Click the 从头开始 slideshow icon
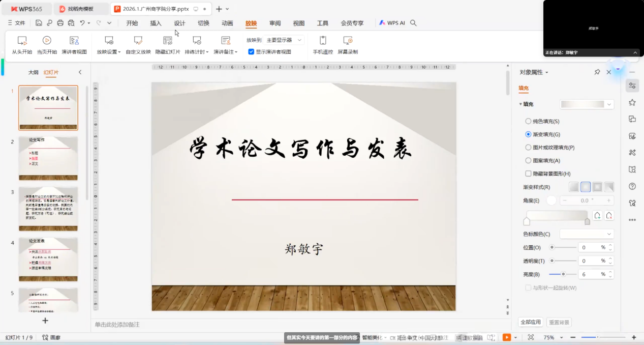This screenshot has width=644, height=345. (x=22, y=41)
